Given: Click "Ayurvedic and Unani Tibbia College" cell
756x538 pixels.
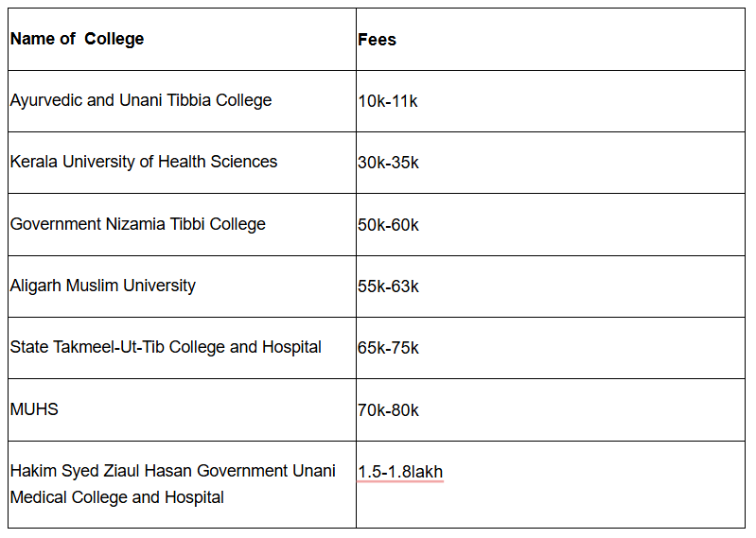Looking at the screenshot, I should pos(141,100).
